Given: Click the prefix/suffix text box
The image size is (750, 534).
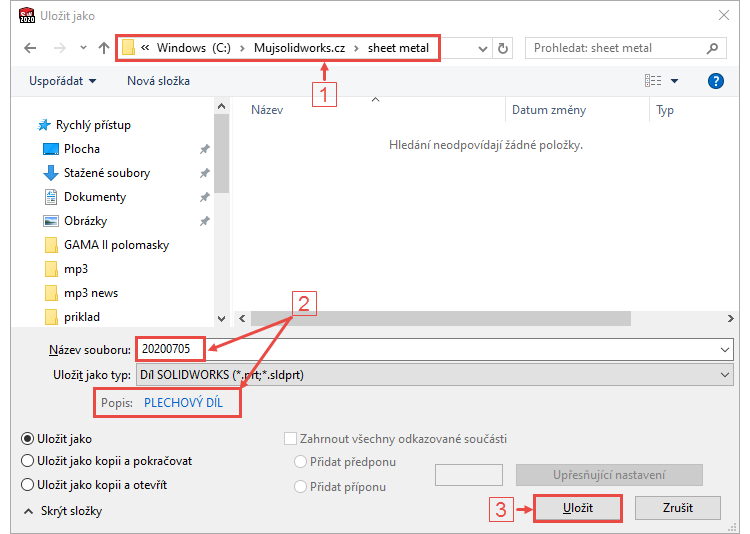Looking at the screenshot, I should [x=469, y=475].
